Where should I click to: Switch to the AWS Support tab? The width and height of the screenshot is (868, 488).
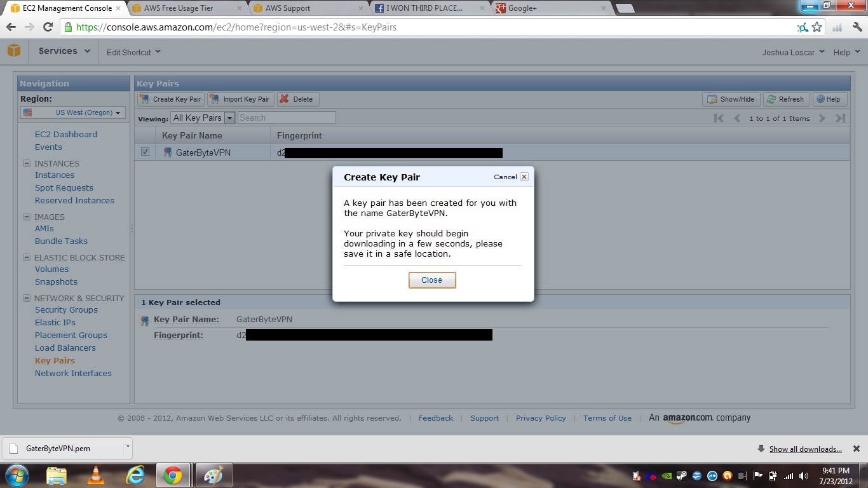coord(308,8)
